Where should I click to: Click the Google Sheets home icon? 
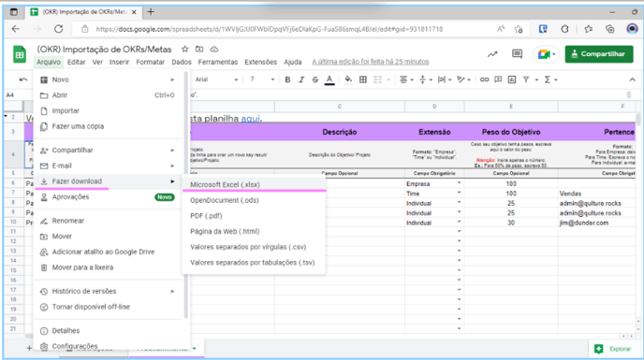pos(20,54)
